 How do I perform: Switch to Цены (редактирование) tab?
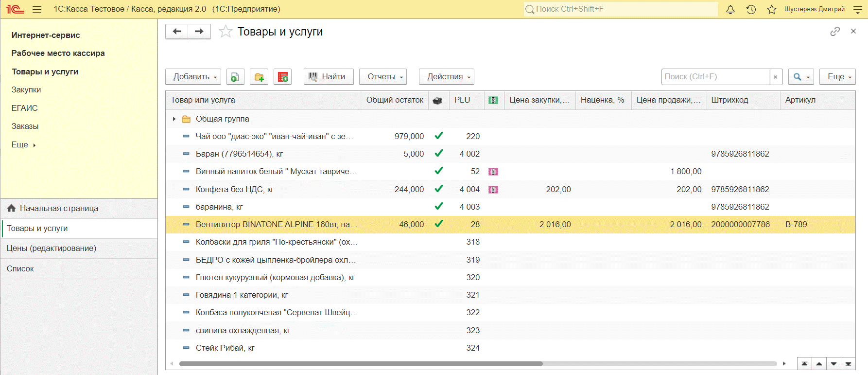pyautogui.click(x=52, y=249)
